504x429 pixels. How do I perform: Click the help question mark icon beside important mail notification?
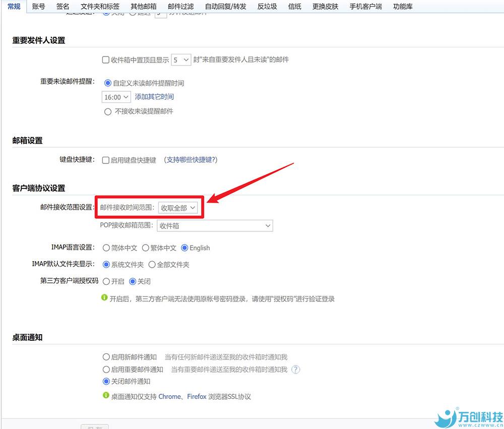point(296,370)
